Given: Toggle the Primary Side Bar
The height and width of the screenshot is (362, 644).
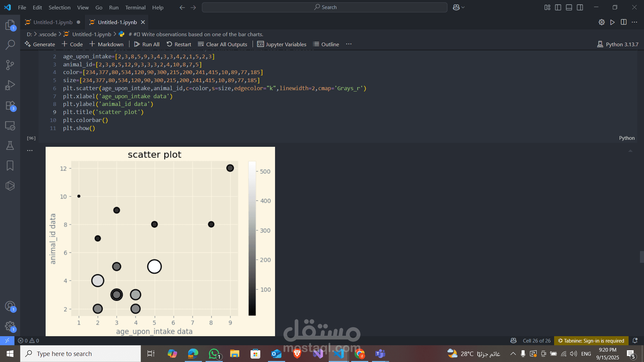Looking at the screenshot, I should tap(558, 7).
